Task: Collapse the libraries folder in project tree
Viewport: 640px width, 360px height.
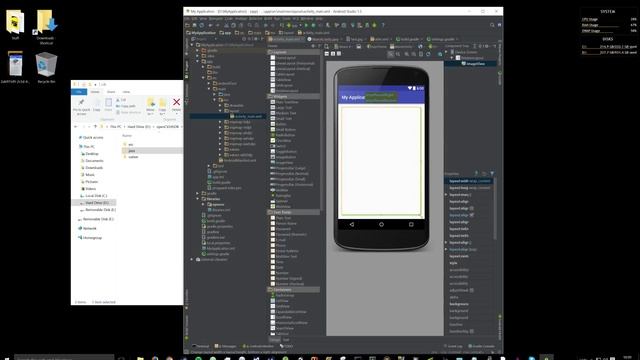Action: tap(198, 199)
